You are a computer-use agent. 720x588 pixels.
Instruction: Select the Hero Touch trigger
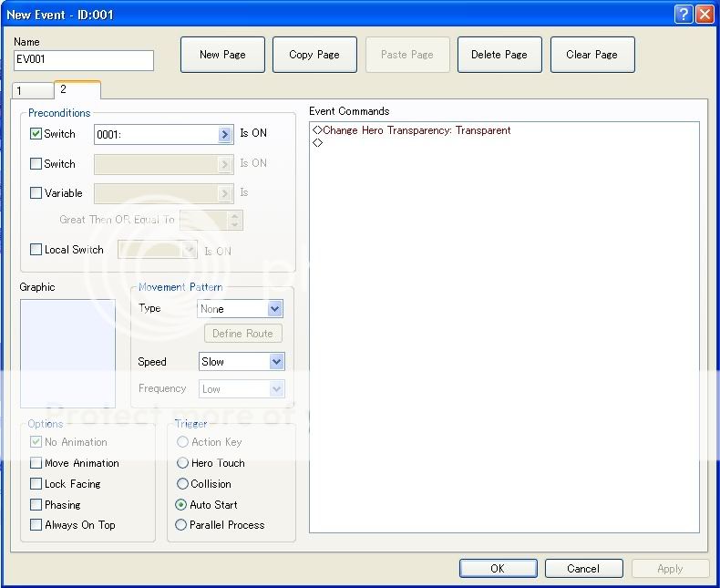coord(182,463)
